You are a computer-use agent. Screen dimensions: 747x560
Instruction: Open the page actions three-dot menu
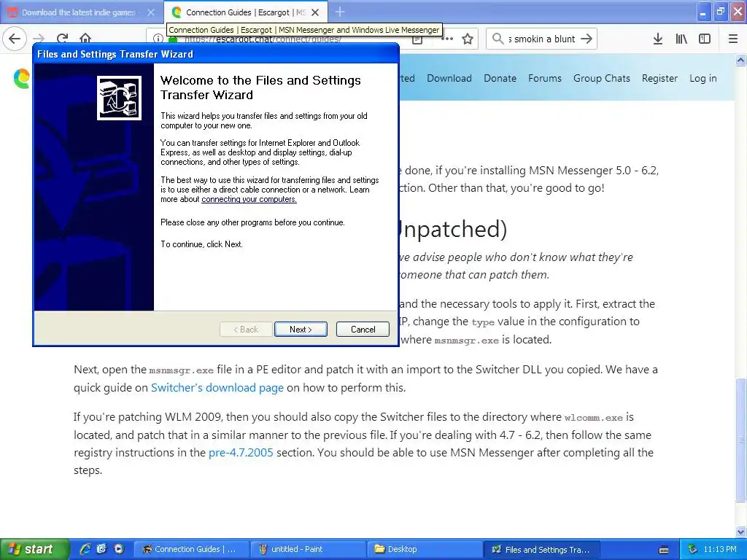(447, 39)
